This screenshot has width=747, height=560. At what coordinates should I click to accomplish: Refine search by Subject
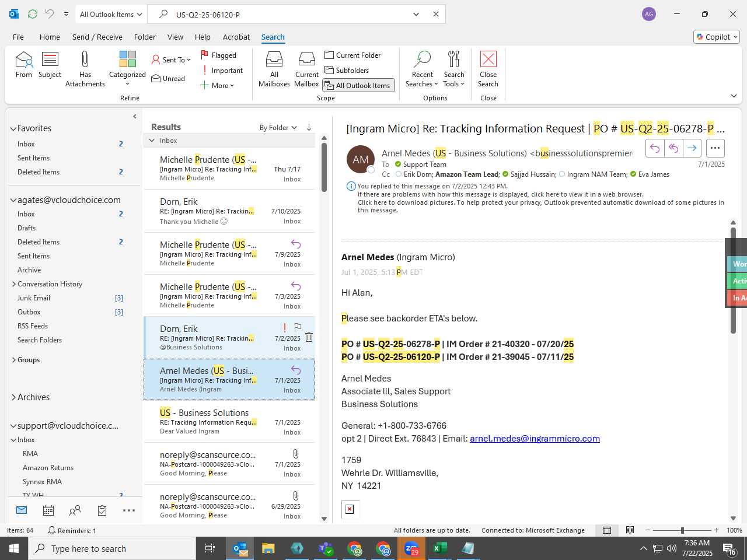pyautogui.click(x=50, y=64)
